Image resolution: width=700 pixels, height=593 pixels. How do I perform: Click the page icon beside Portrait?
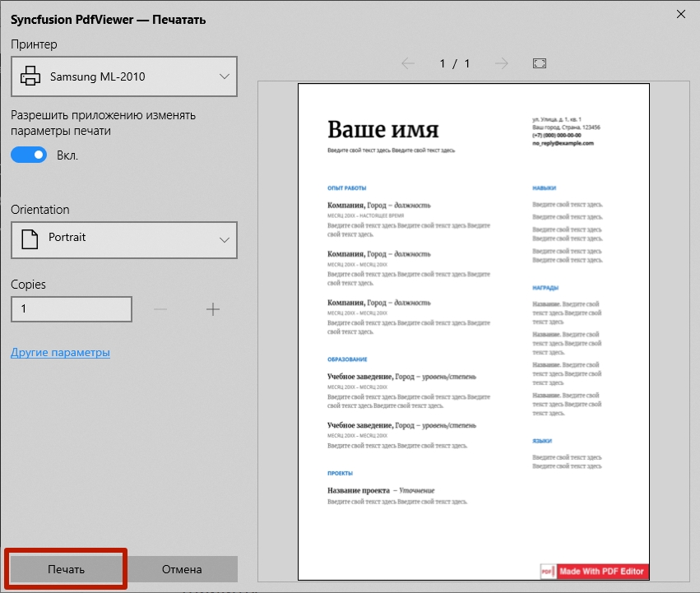pyautogui.click(x=30, y=239)
